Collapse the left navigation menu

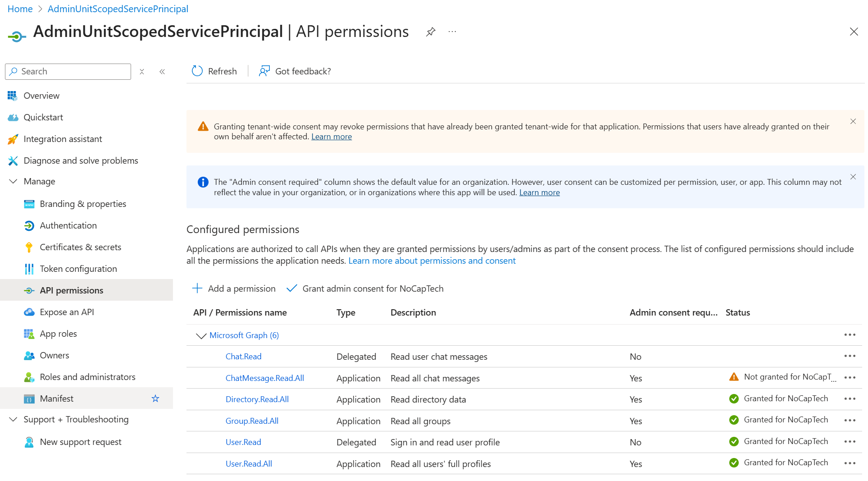point(162,72)
